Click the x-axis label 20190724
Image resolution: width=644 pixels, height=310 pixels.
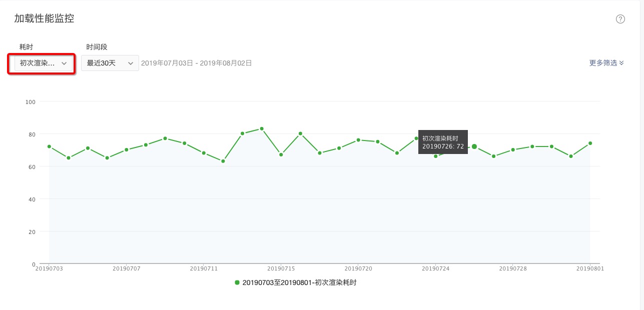tap(436, 268)
